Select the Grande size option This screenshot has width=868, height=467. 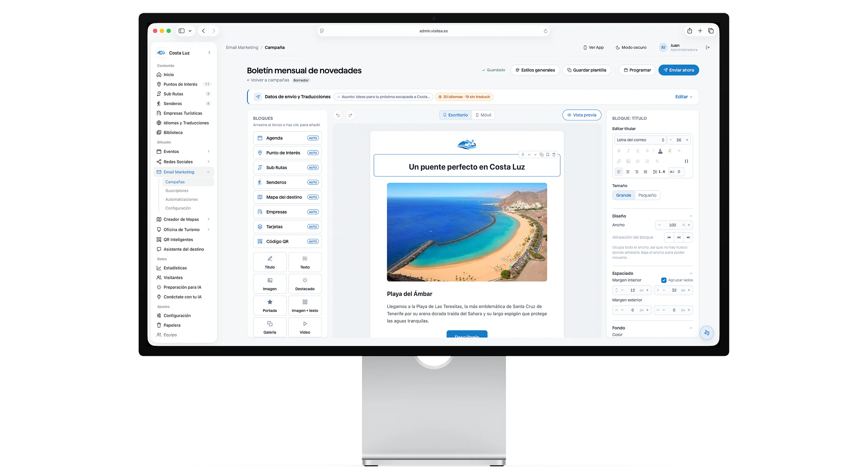pos(623,195)
